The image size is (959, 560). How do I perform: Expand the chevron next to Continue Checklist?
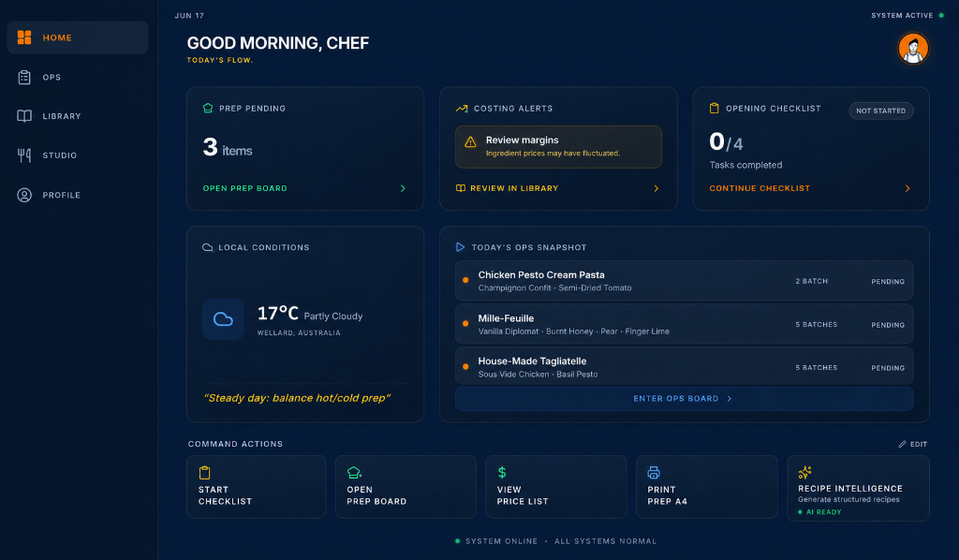(907, 188)
